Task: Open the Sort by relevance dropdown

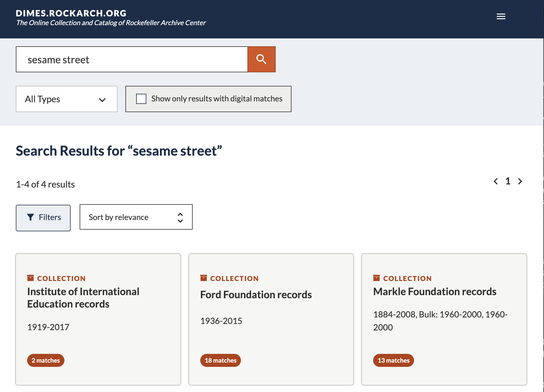Action: (136, 217)
